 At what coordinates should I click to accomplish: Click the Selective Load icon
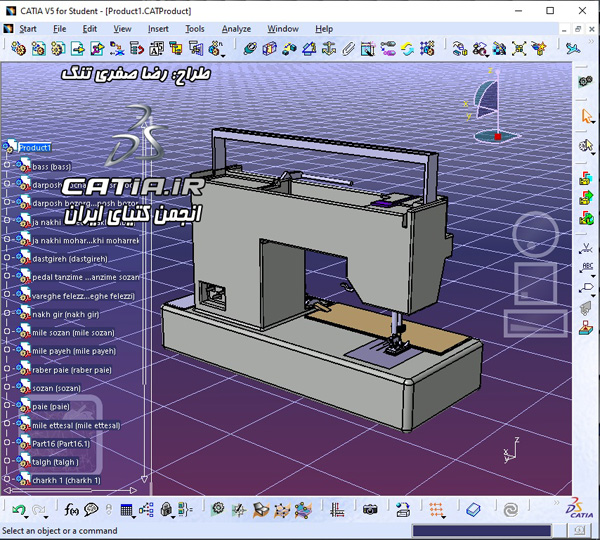(176, 49)
